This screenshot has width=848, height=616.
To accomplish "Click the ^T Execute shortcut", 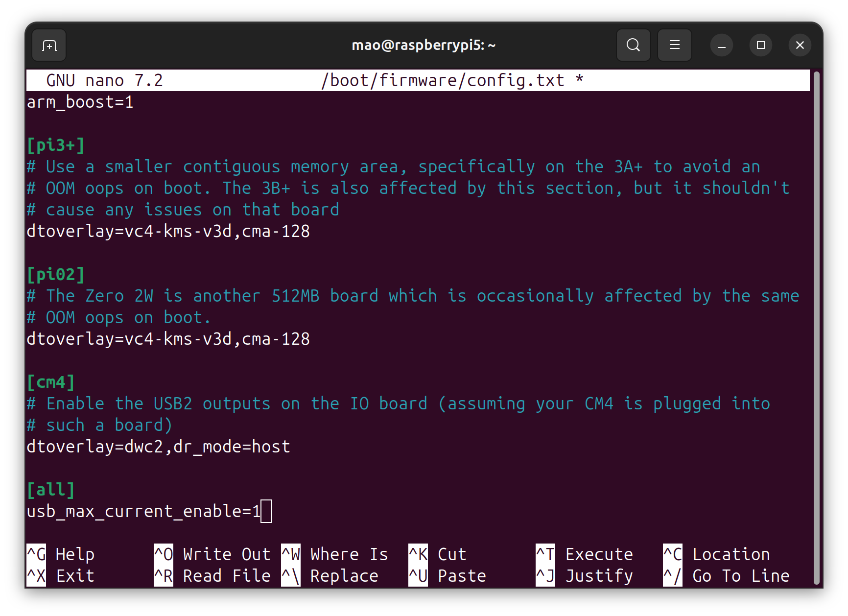I will 584,554.
